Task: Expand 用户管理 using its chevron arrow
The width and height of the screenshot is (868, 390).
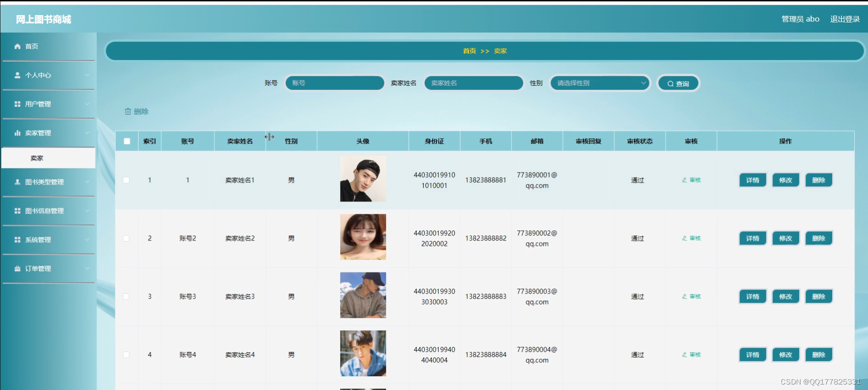Action: point(87,104)
